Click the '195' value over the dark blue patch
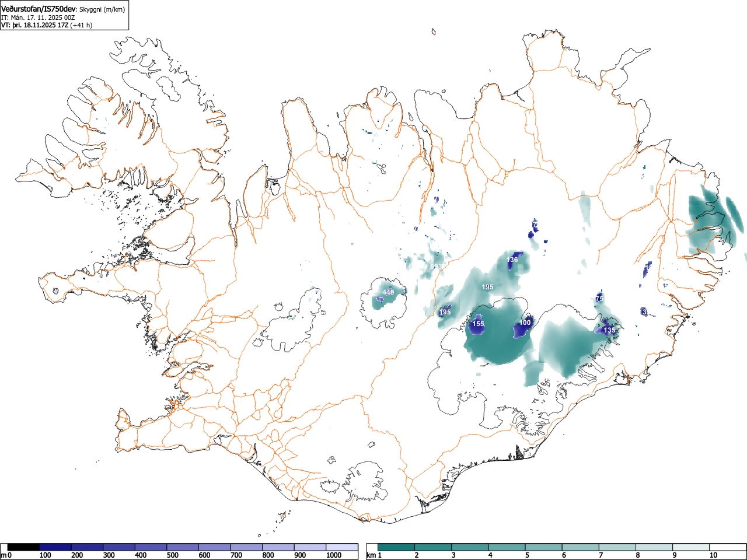Image resolution: width=747 pixels, height=560 pixels. tap(445, 312)
